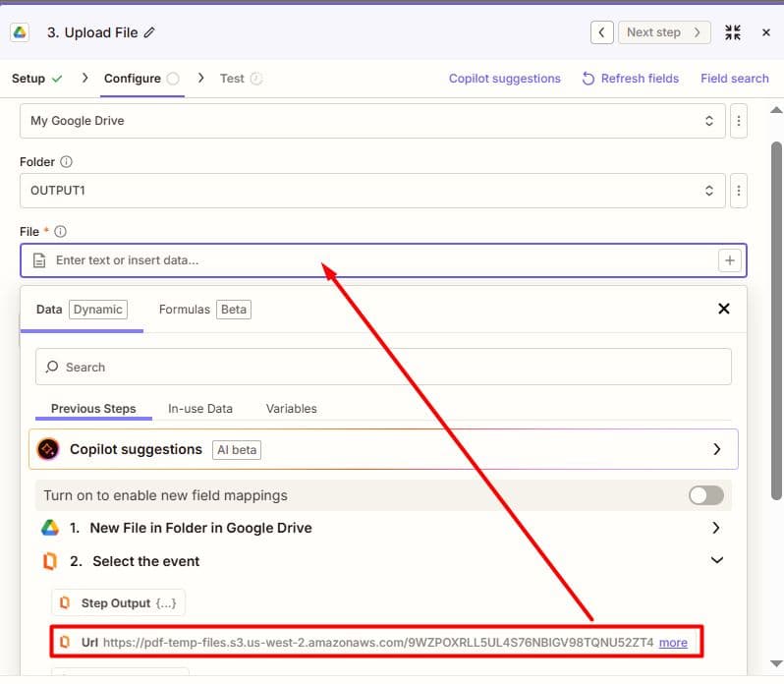
Task: Click the more link on Url row
Action: coord(673,643)
